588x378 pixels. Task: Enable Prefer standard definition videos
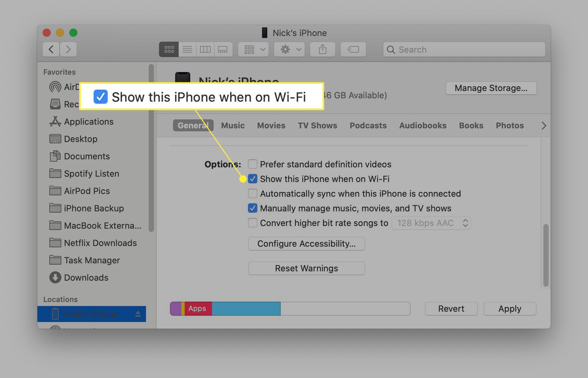253,164
